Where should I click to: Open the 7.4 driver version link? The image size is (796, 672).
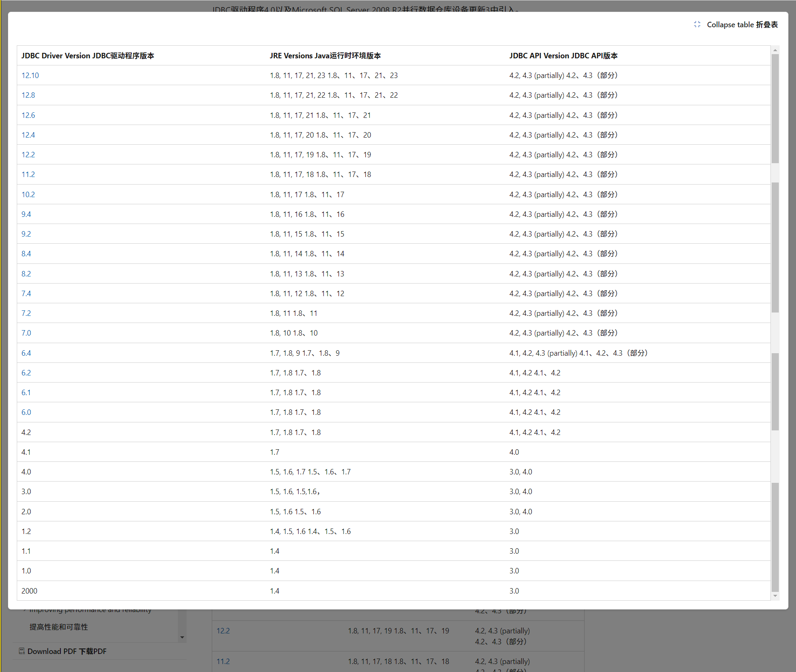point(26,294)
